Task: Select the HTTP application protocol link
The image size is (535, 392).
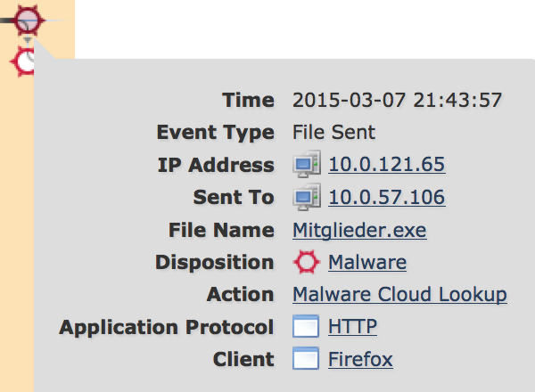Action: pos(352,327)
